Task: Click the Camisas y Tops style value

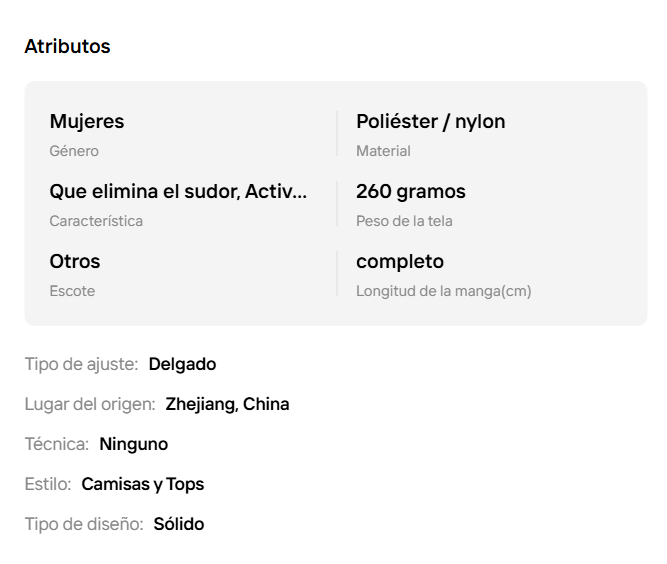Action: pos(143,484)
